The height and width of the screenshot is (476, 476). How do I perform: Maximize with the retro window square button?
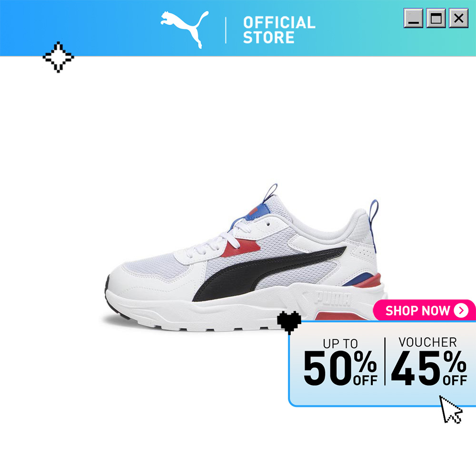click(436, 18)
